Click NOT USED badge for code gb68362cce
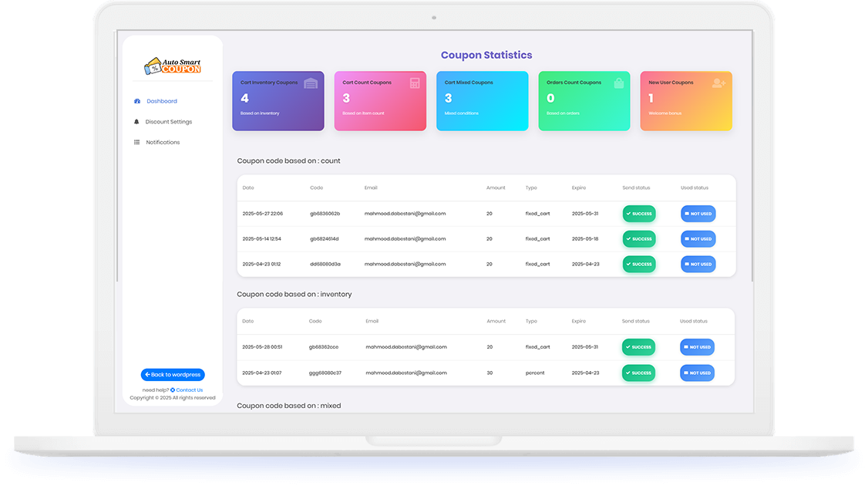The width and height of the screenshot is (868, 486). click(x=697, y=347)
